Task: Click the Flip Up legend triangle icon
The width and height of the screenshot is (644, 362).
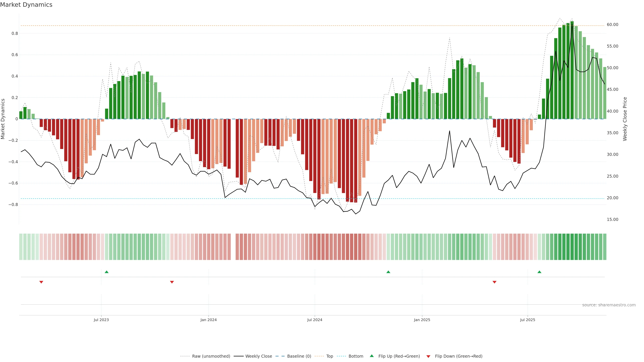Action: point(372,356)
